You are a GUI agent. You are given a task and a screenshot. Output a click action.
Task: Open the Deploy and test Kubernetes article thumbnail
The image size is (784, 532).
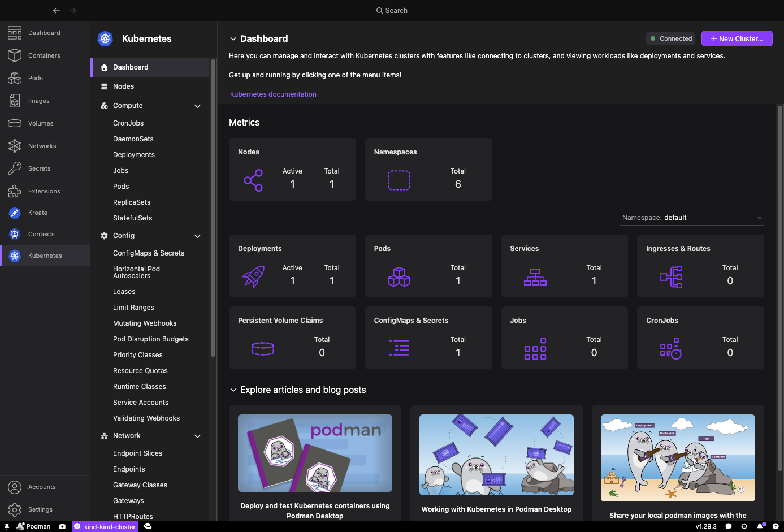click(315, 453)
